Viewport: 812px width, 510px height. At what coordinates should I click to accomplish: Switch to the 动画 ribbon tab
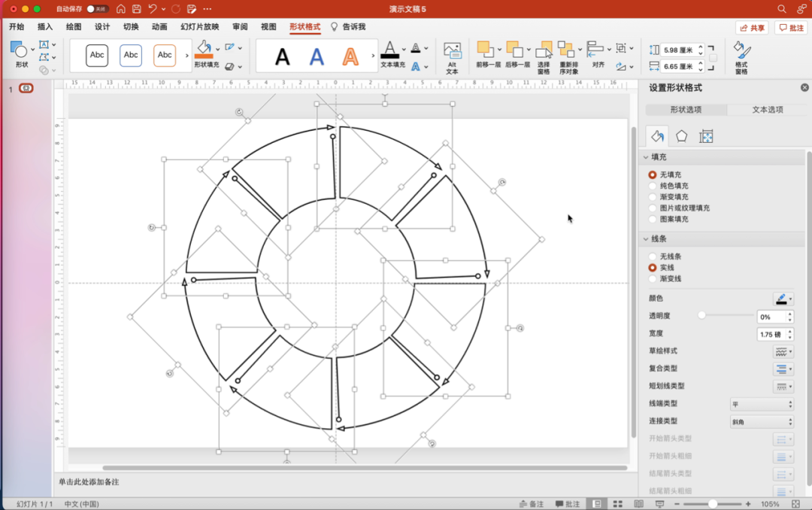pyautogui.click(x=159, y=27)
